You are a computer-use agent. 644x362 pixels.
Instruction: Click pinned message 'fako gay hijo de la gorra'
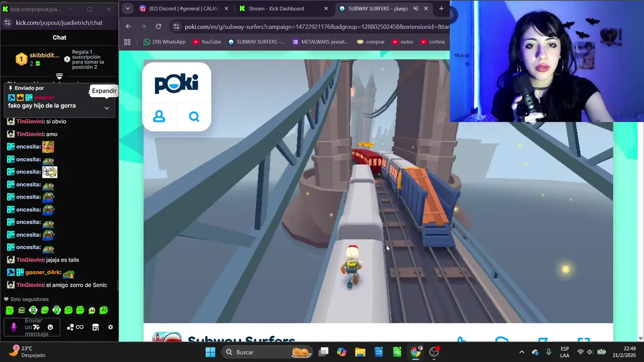(42, 106)
